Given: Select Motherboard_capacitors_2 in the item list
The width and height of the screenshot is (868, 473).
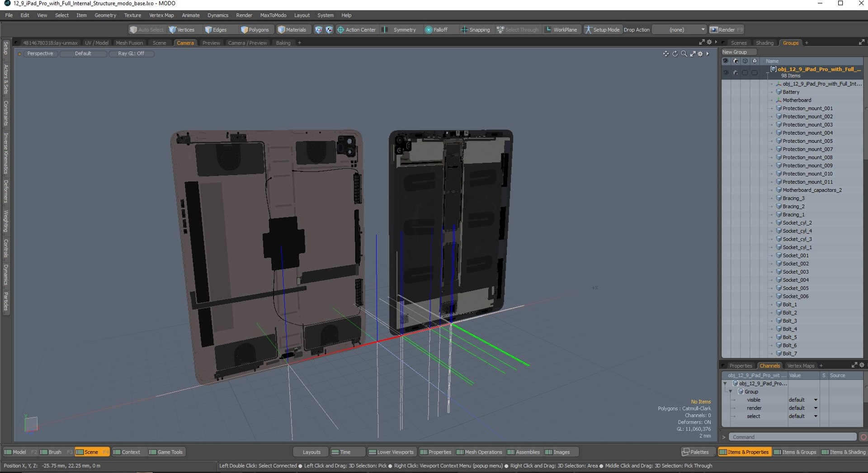Looking at the screenshot, I should tap(812, 190).
